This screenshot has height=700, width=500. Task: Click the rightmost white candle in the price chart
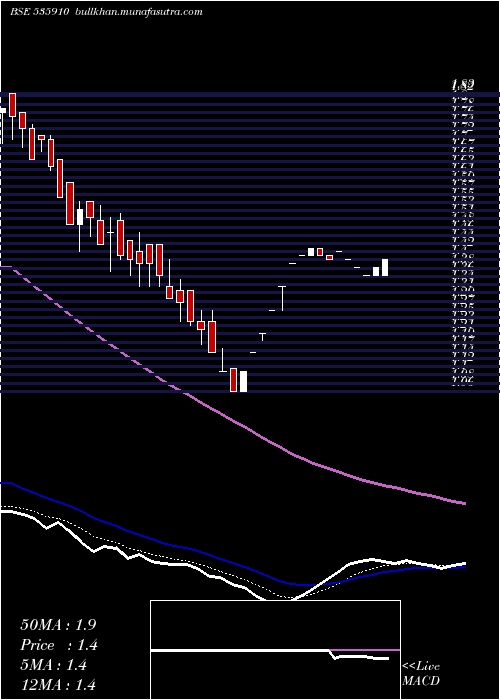(385, 267)
